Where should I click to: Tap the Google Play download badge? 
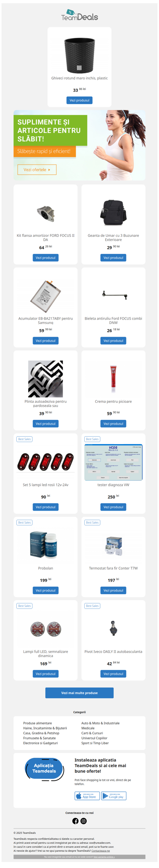click(x=114, y=796)
